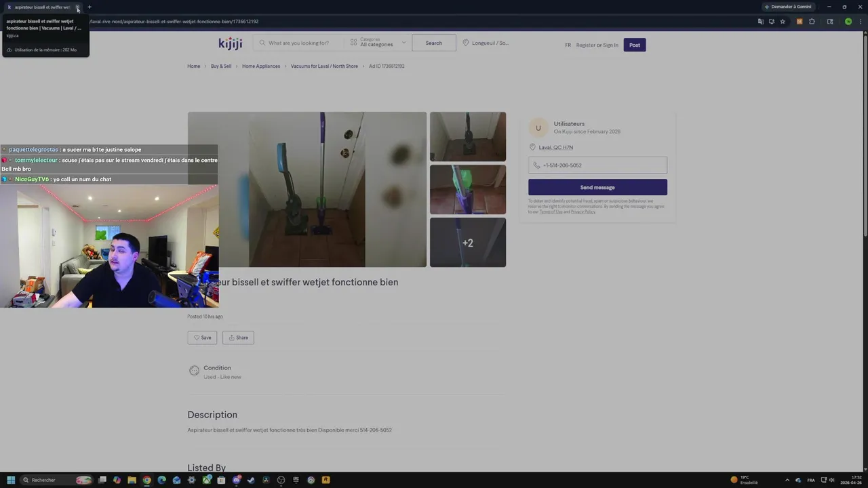Open the volume control in system tray

(832, 480)
